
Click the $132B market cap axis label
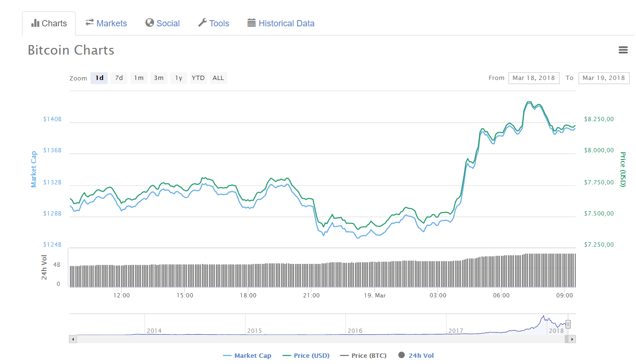pos(53,182)
